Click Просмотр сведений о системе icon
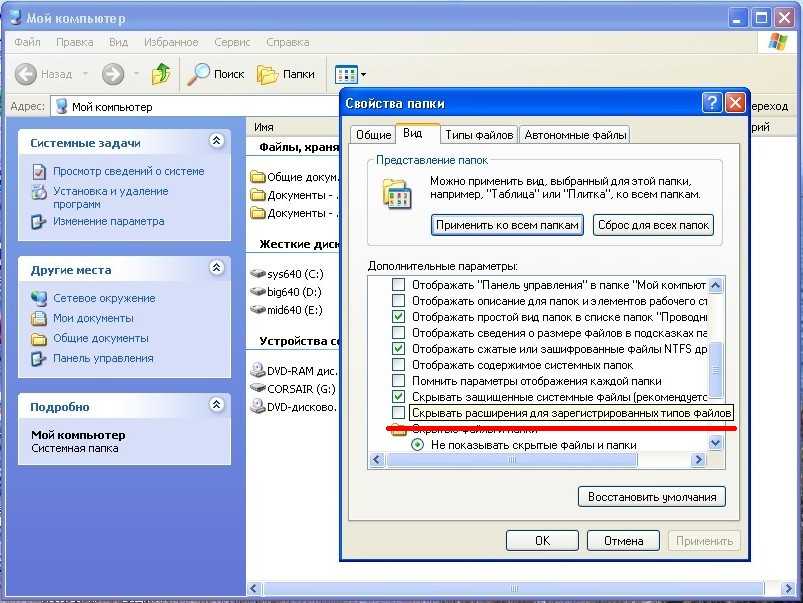The width and height of the screenshot is (803, 603). pos(39,171)
